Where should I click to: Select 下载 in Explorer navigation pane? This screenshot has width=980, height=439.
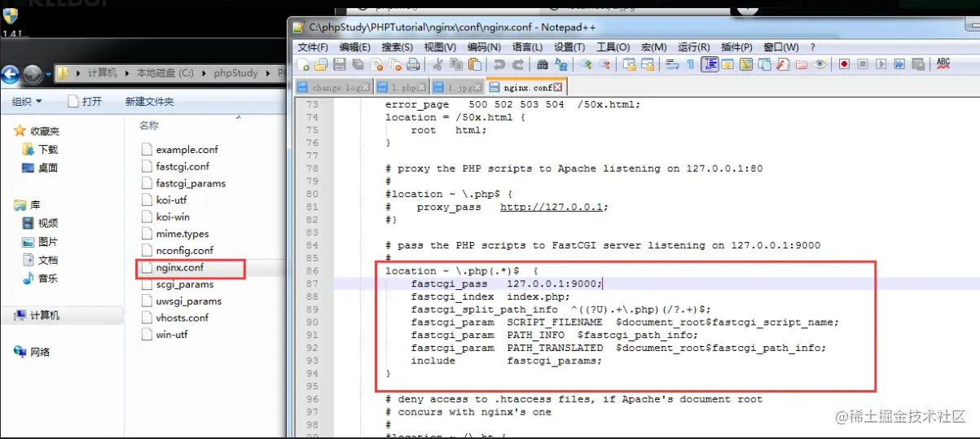click(x=39, y=150)
